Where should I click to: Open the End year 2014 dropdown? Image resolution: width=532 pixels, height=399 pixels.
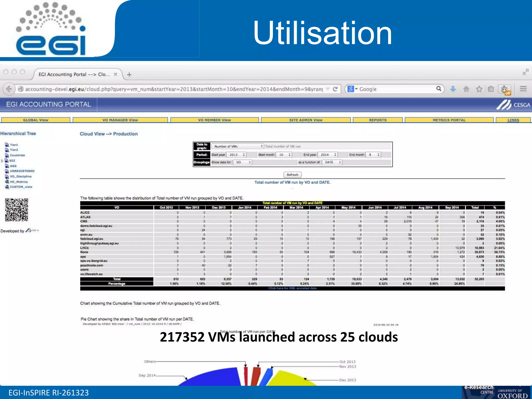point(328,155)
